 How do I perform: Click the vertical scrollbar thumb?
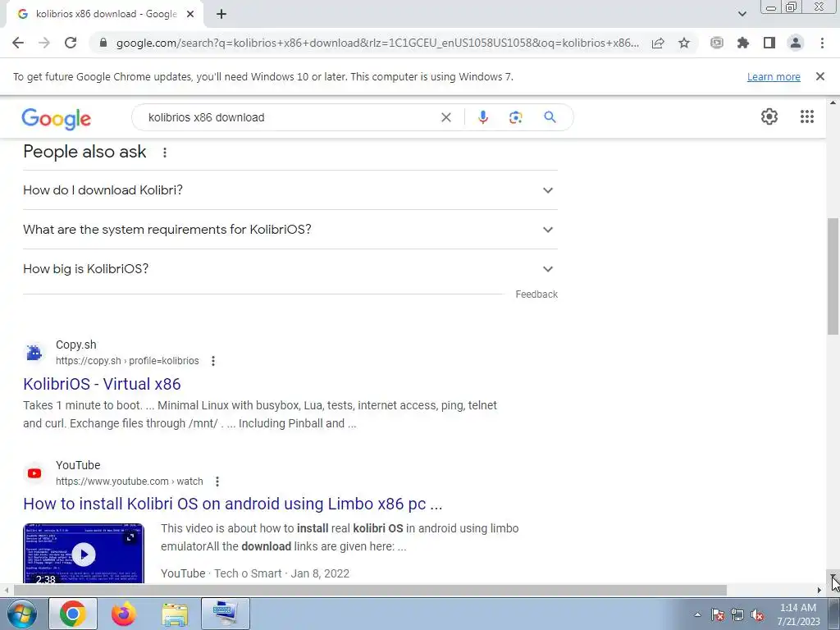[x=833, y=276]
